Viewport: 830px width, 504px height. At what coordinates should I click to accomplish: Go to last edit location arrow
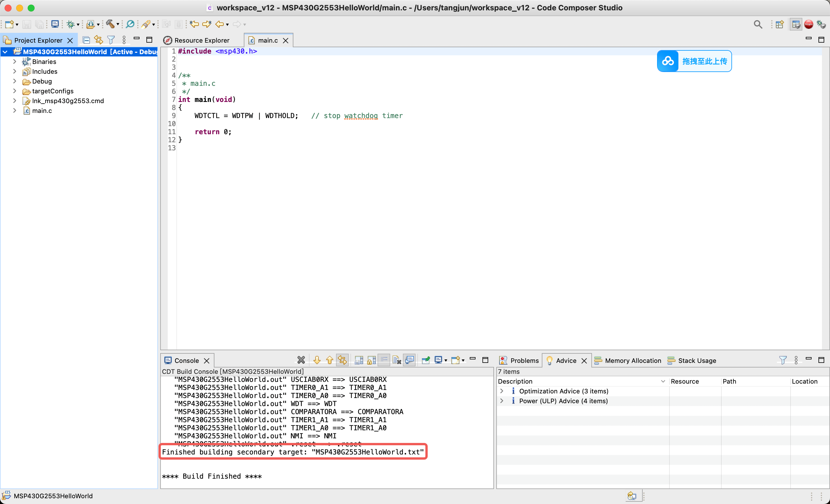pos(194,24)
